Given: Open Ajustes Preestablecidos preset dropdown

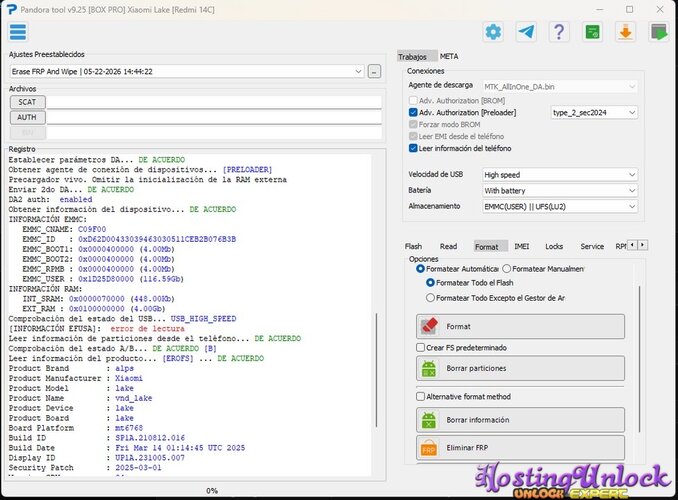Looking at the screenshot, I should [x=187, y=72].
